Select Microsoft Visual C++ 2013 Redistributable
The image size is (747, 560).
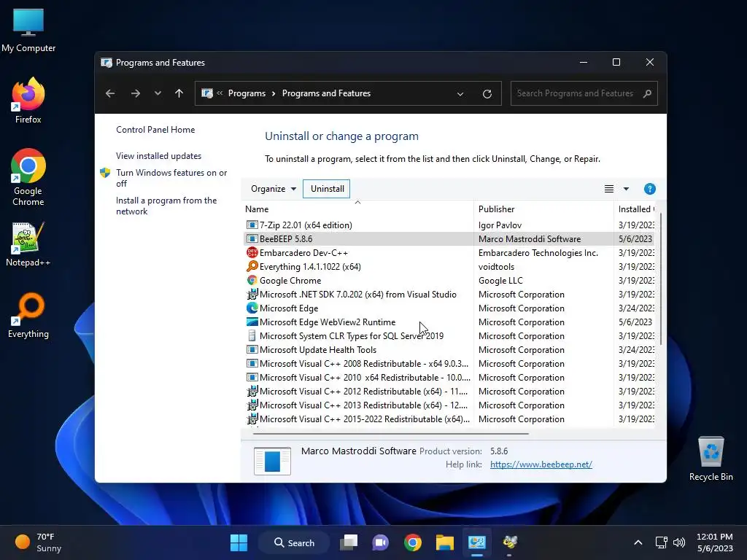[x=449, y=404]
